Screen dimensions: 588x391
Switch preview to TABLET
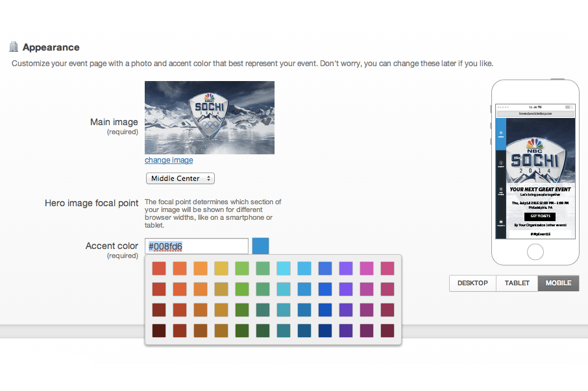tap(517, 283)
